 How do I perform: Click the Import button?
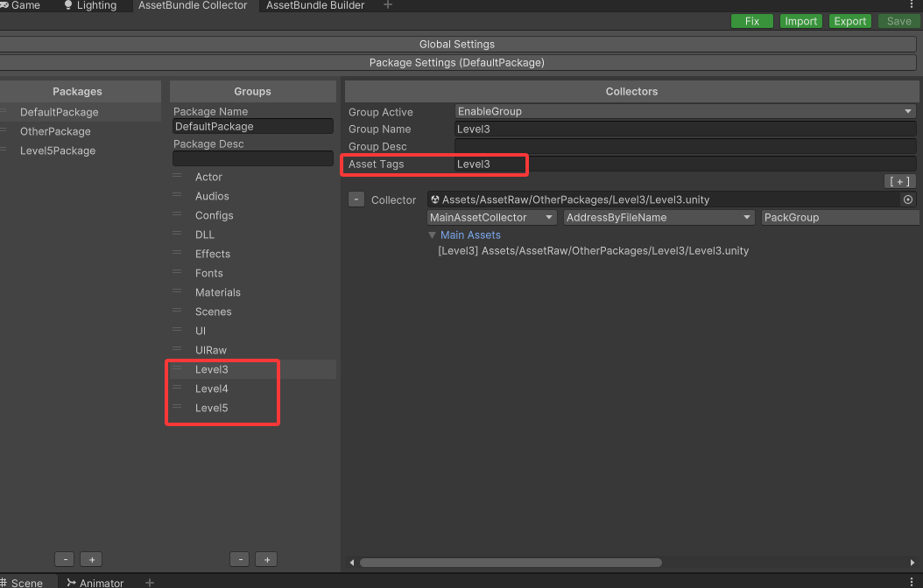[800, 21]
